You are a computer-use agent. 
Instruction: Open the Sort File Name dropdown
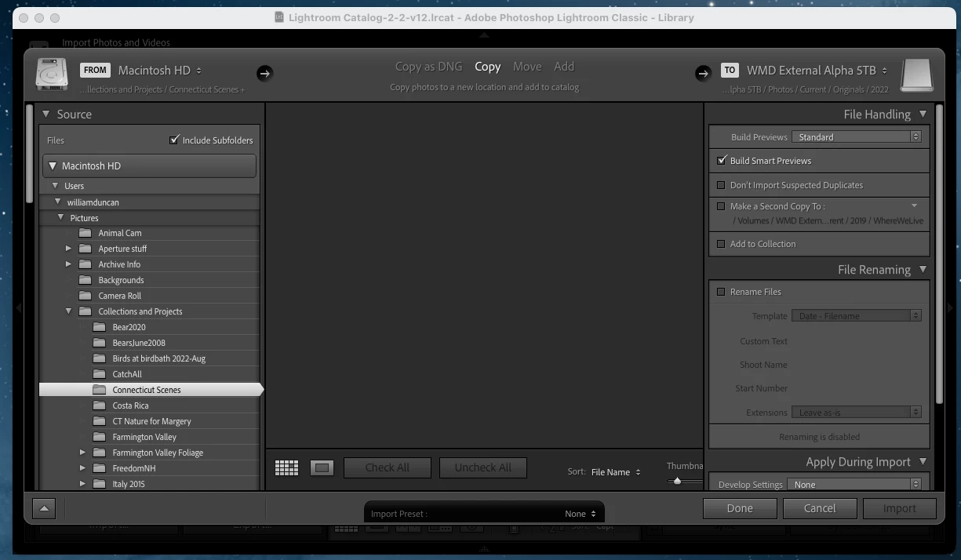point(616,472)
